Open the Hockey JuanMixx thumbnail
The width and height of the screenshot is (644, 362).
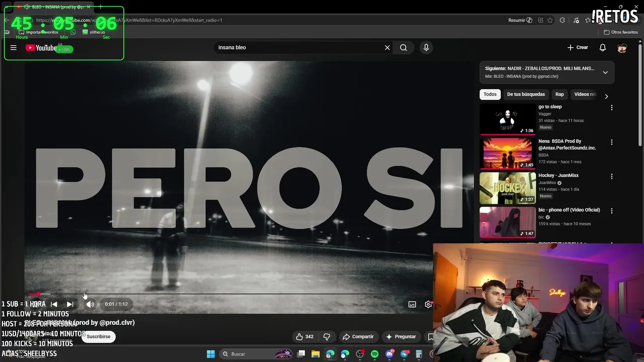coord(508,188)
